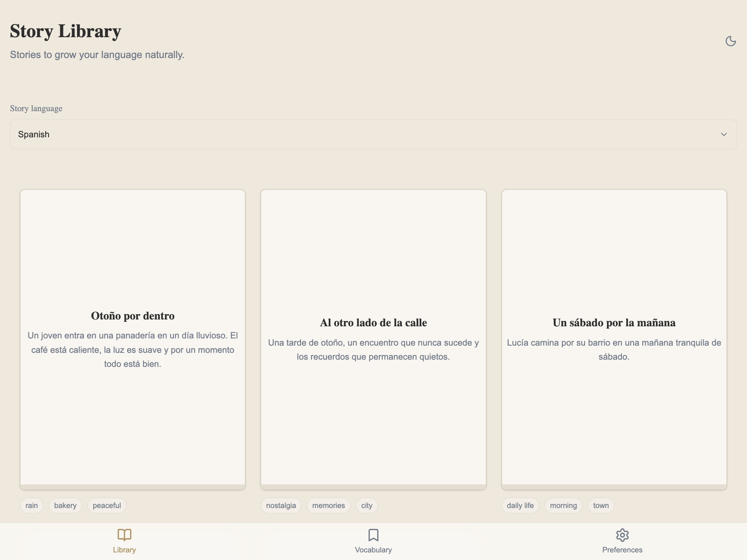Select the memories tag

tap(328, 505)
